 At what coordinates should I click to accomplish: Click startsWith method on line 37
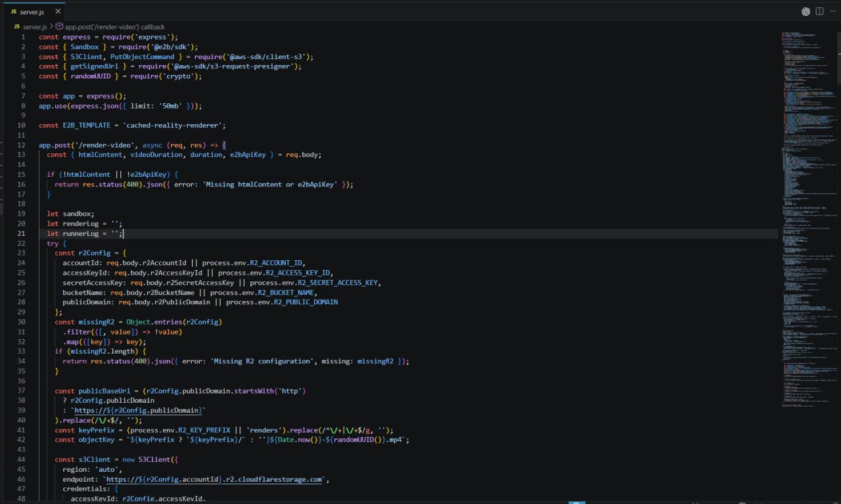tap(254, 391)
